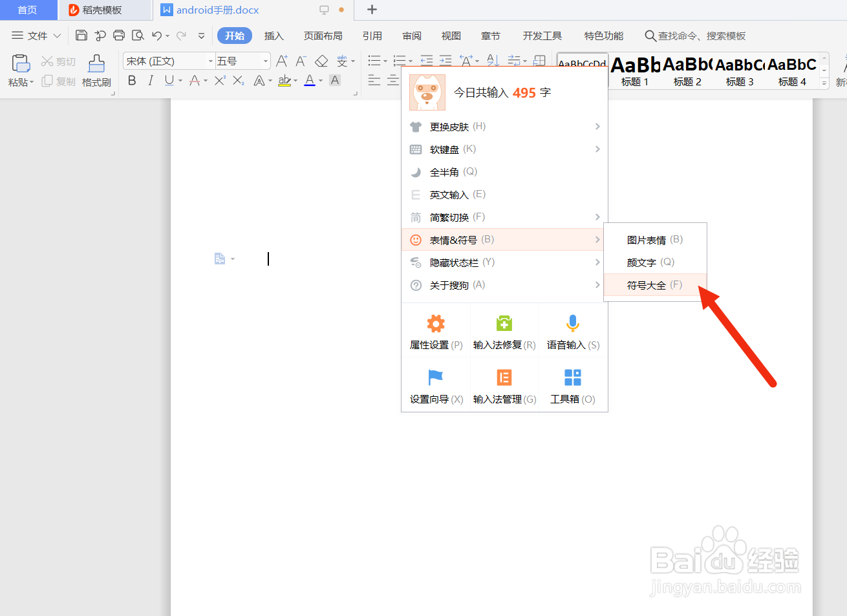Open new document tab plus button
Viewport: 847px width, 616px height.
pyautogui.click(x=372, y=10)
